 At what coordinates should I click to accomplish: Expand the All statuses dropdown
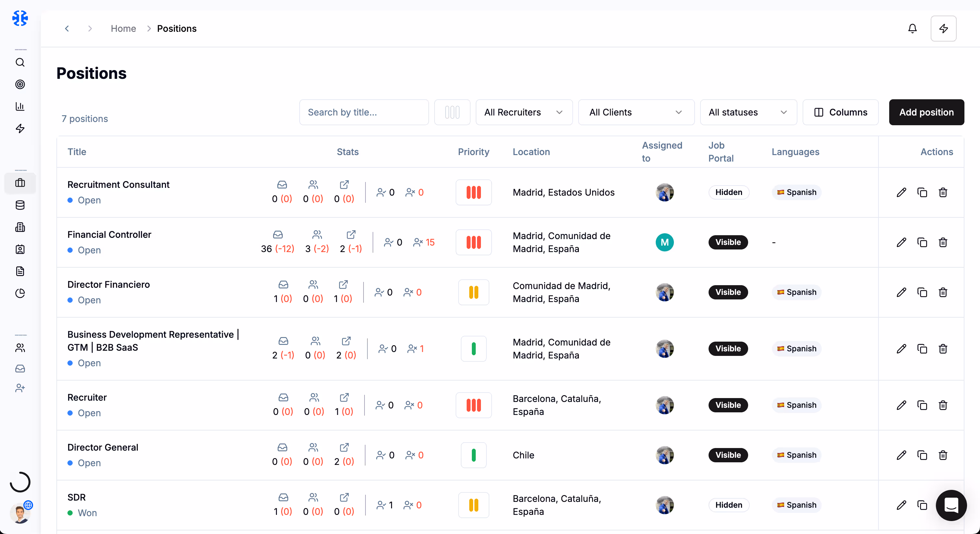(748, 112)
